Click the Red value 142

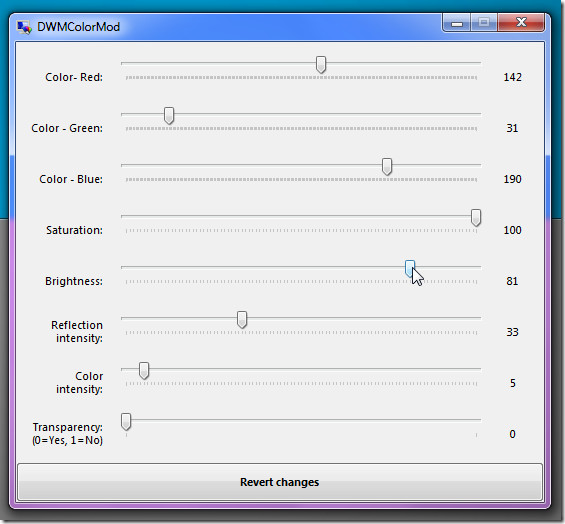pos(512,77)
